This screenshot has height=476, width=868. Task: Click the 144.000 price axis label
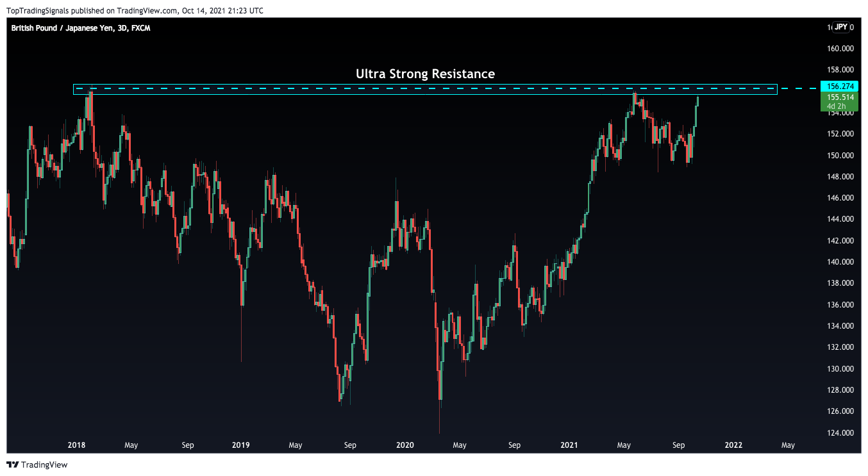(840, 219)
